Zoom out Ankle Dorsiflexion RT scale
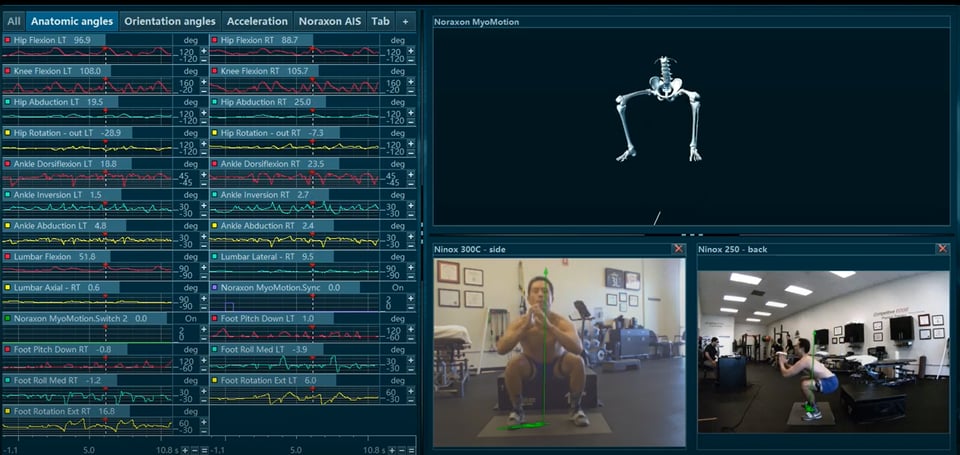This screenshot has height=455, width=960. coord(411,183)
